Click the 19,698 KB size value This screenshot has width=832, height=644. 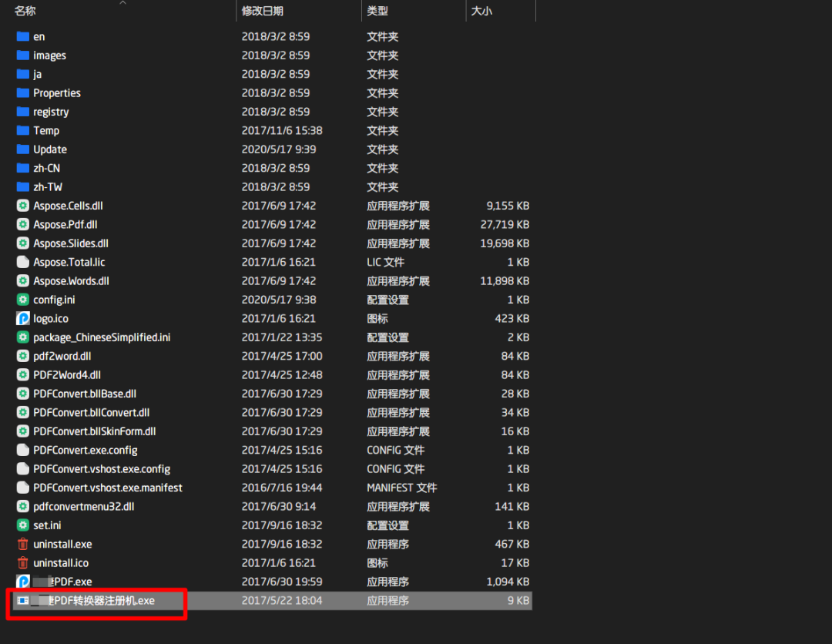click(505, 243)
